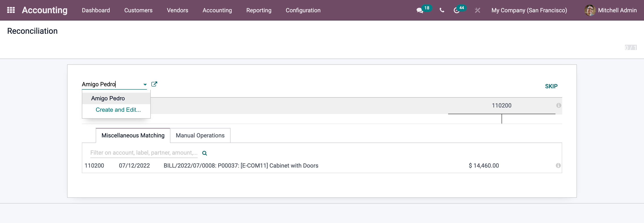644x223 pixels.
Task: Click info icon on the bill row
Action: point(558,166)
